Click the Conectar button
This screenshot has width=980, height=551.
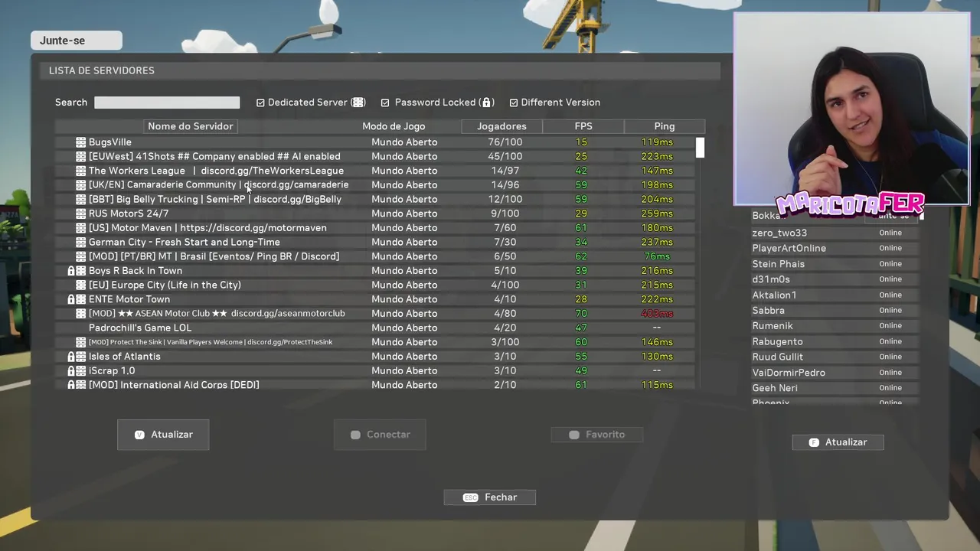pos(380,435)
